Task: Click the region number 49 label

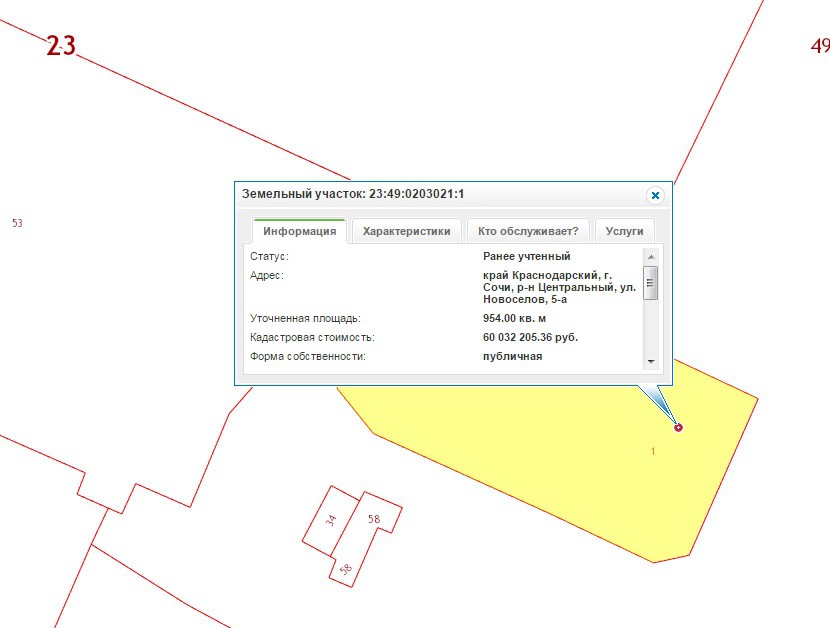Action: point(820,46)
